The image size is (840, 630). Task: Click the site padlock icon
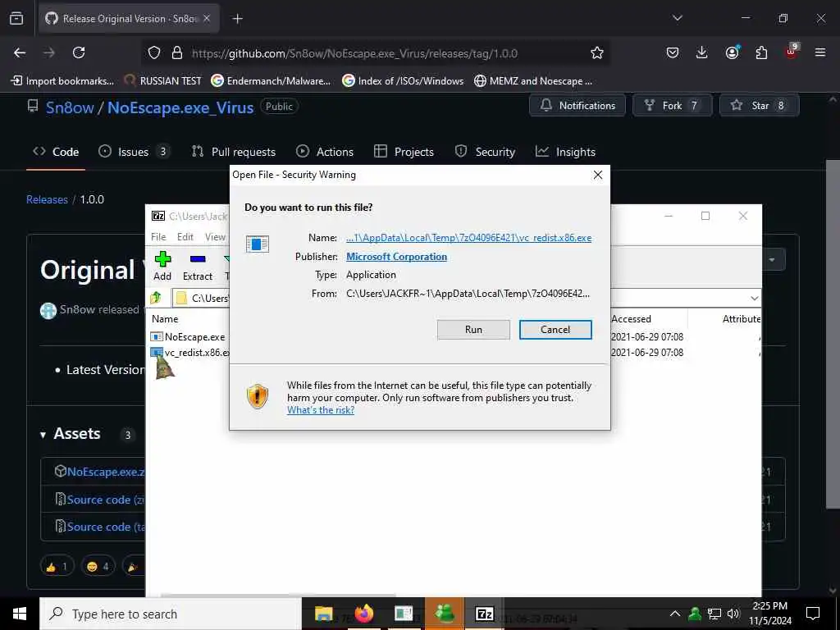point(177,53)
